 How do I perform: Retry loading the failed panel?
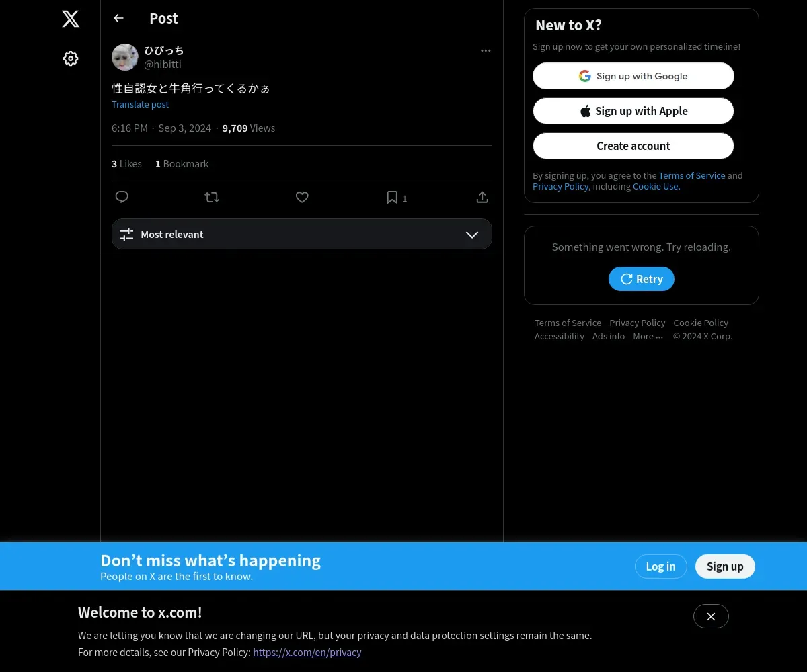click(642, 279)
